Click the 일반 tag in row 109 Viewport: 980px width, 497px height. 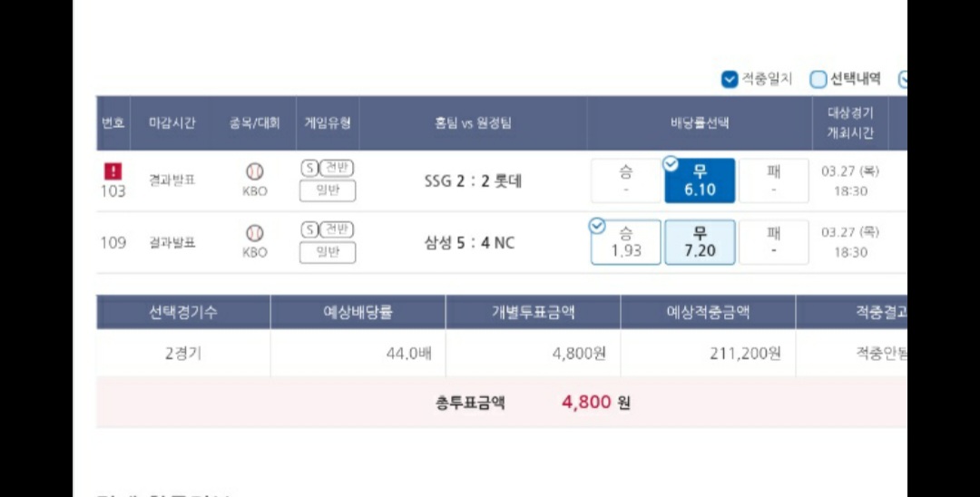pos(328,252)
